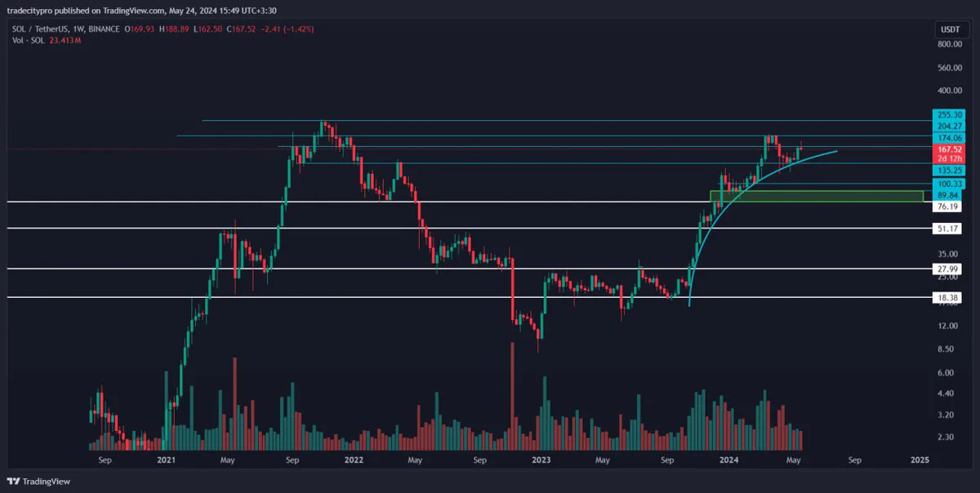The width and height of the screenshot is (980, 493).
Task: Click the 560.00 price scale value
Action: (x=950, y=68)
